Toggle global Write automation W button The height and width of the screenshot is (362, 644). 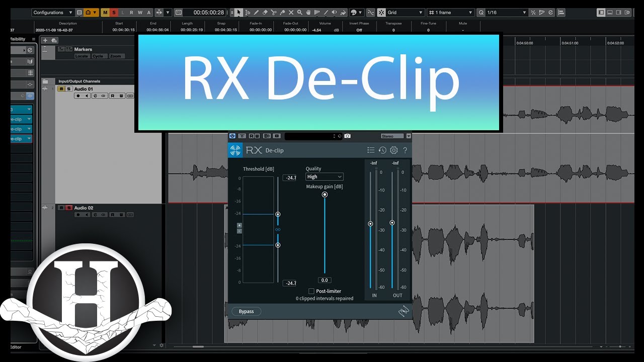coord(140,13)
